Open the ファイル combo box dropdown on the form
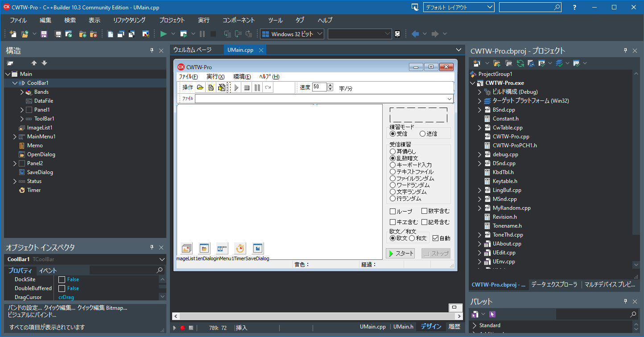 [x=450, y=99]
